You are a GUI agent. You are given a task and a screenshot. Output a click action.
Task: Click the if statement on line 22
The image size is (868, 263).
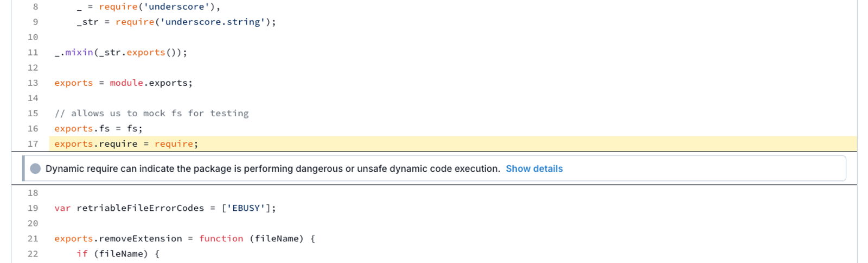[118, 253]
